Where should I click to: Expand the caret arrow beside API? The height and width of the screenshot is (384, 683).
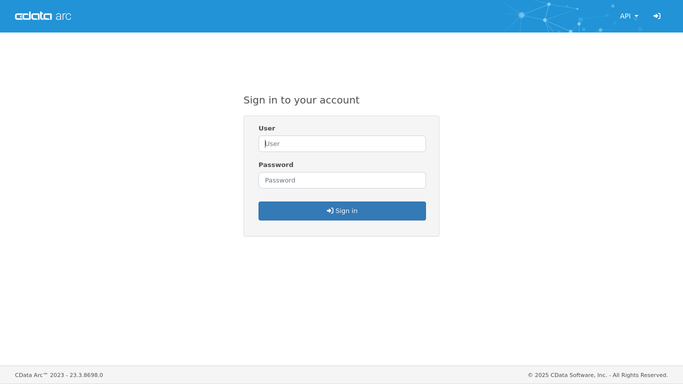(636, 17)
